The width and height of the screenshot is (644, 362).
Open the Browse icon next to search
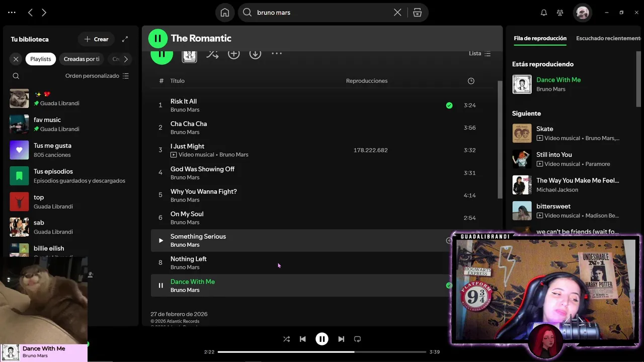click(417, 13)
